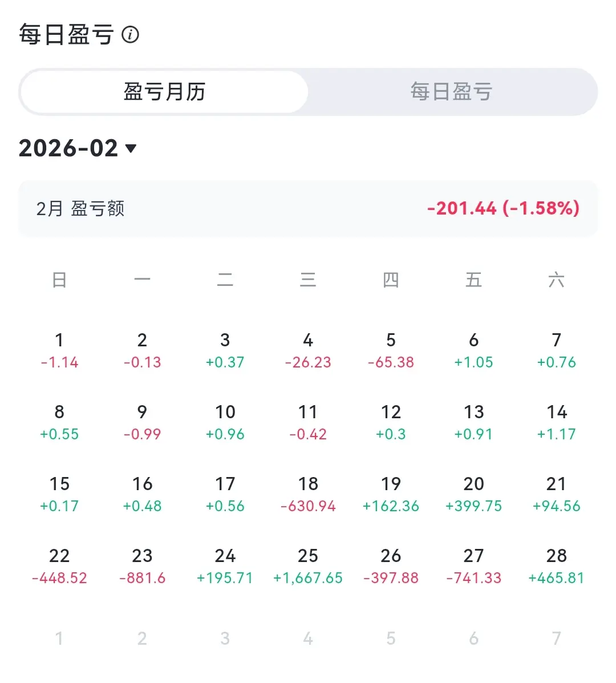
Task: Tap greyed next-month day 4
Action: coord(308,638)
